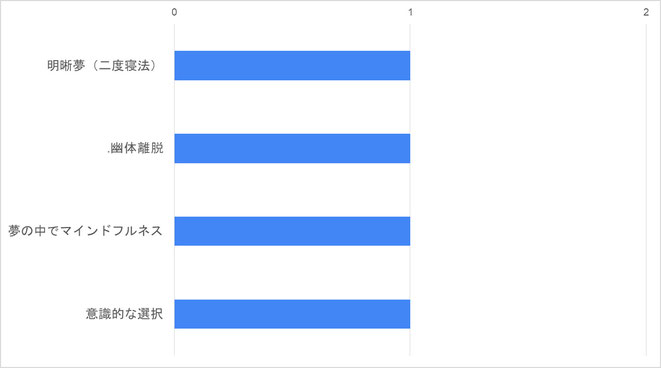Click the 意識的な選択 category label
Screen dimensions: 661x368
point(124,314)
